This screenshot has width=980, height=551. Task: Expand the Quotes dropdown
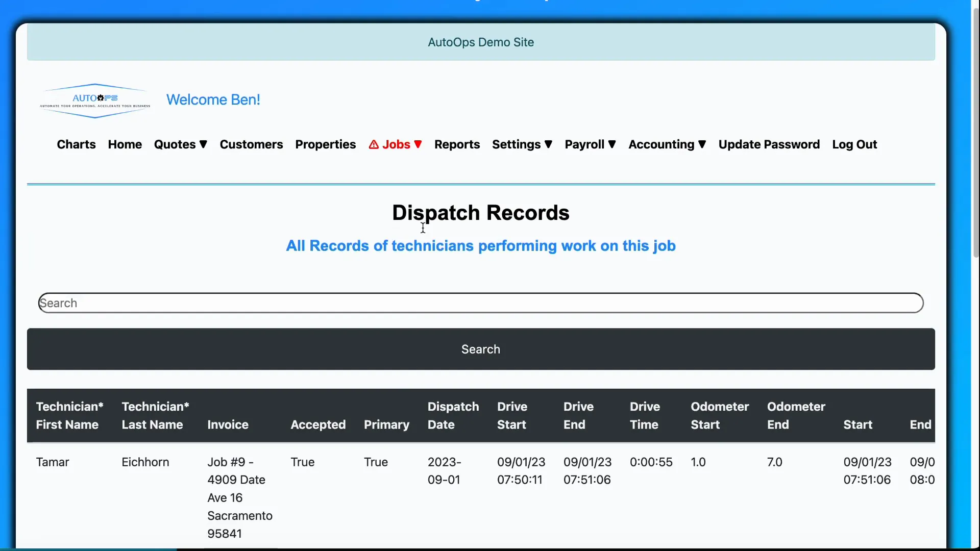pos(181,144)
